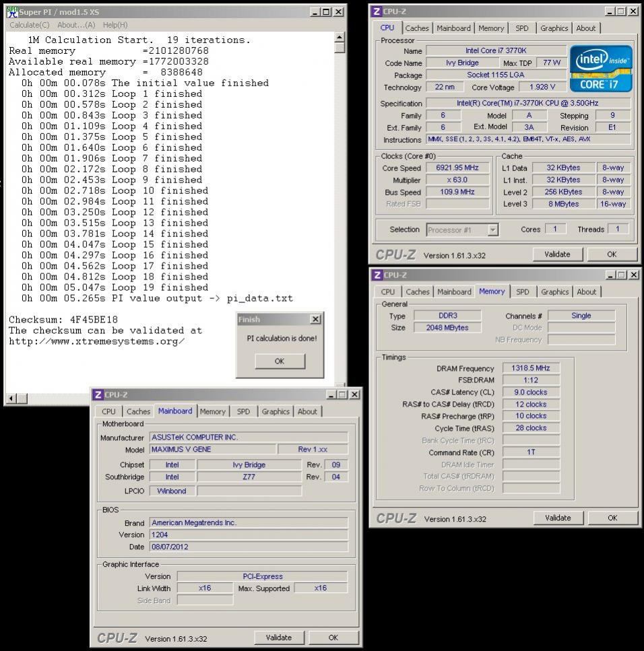Open Help(H) menu in Super PI
Viewport: 644px width, 651px height.
coord(115,25)
